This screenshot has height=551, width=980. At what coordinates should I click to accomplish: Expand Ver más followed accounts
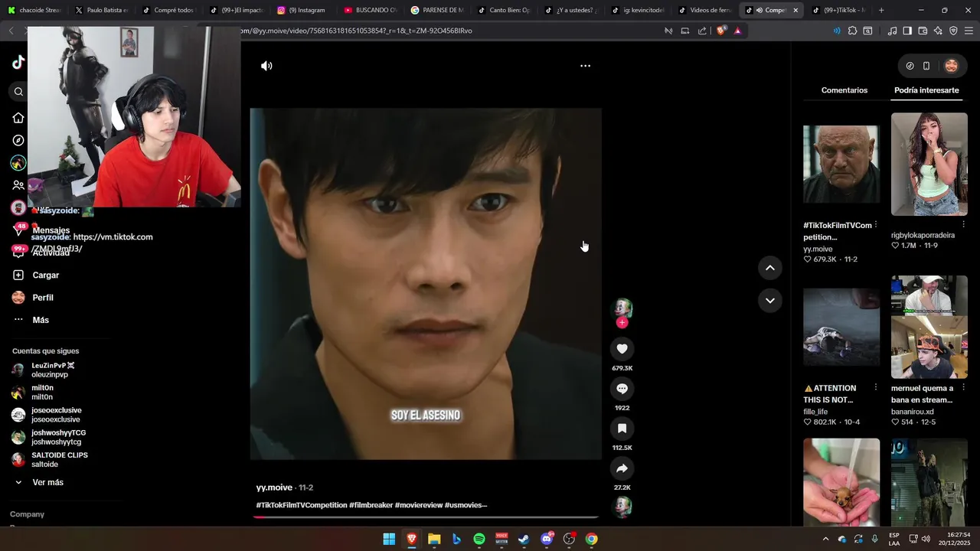point(39,482)
